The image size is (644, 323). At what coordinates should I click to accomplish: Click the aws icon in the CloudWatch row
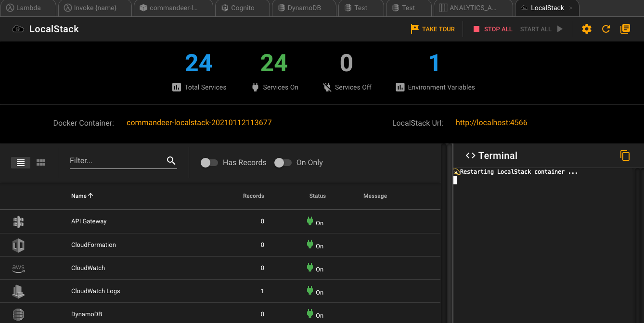click(18, 269)
